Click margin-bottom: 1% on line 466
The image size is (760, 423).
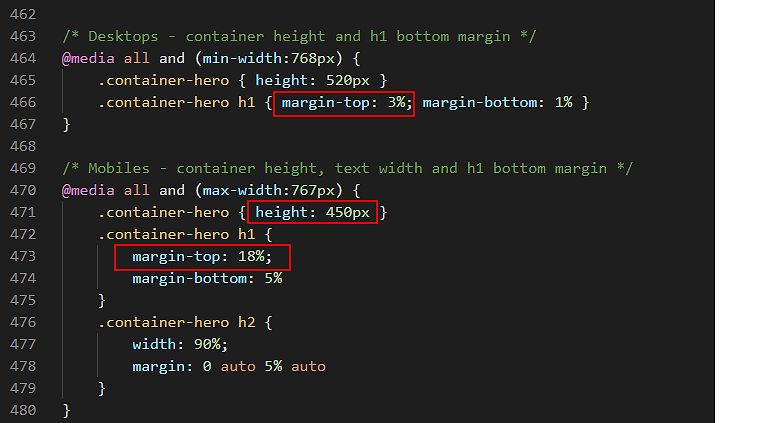click(x=497, y=103)
